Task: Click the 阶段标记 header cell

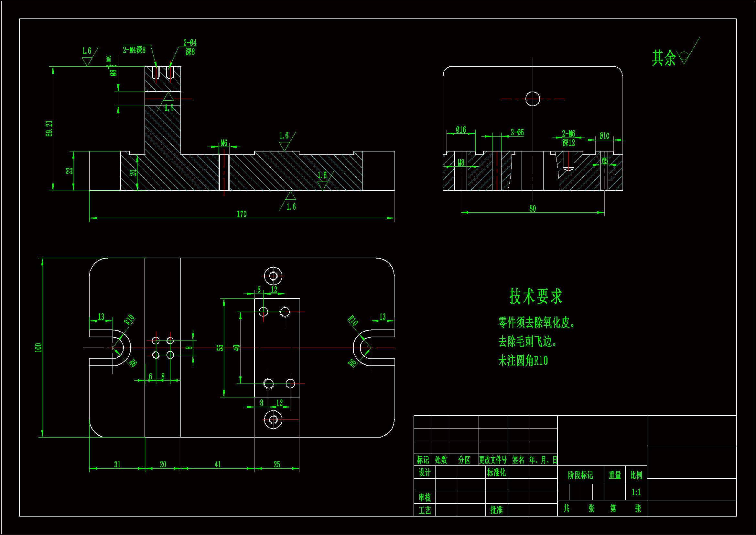Action: pyautogui.click(x=580, y=475)
